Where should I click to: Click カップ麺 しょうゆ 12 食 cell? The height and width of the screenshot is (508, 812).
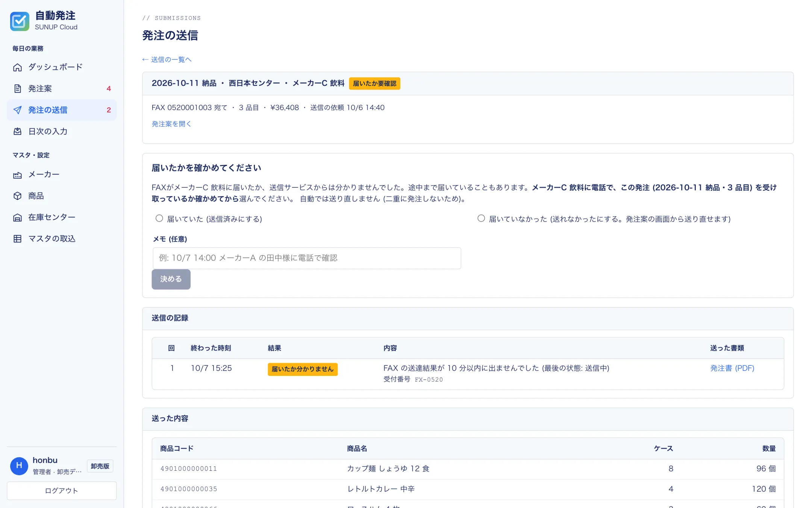(388, 469)
